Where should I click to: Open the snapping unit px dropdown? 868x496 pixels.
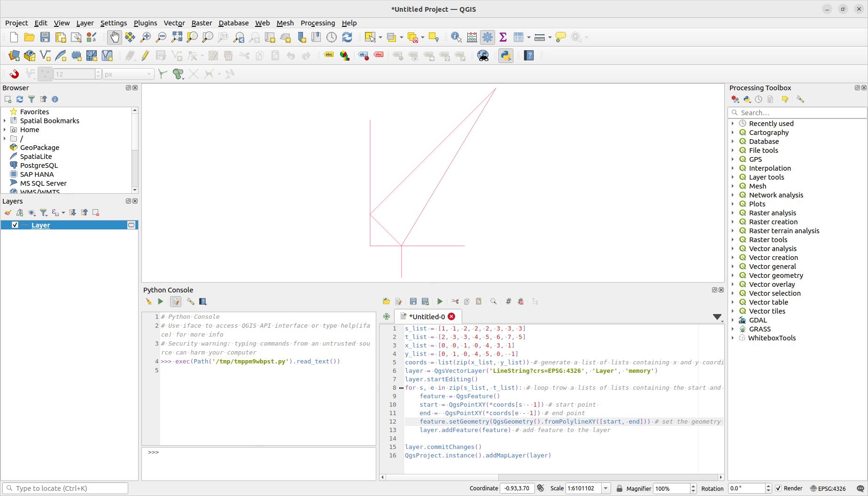[x=128, y=74]
